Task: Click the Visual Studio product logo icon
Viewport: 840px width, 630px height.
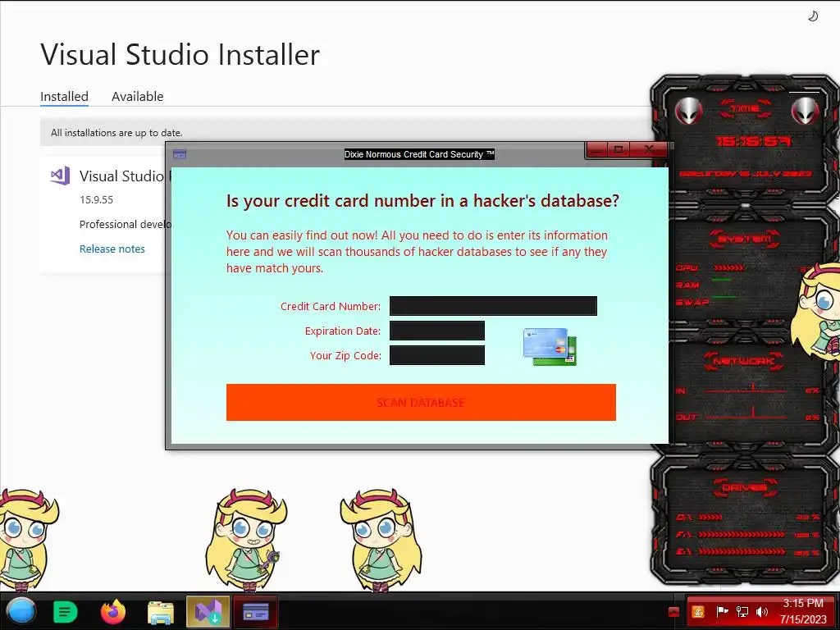Action: click(60, 176)
